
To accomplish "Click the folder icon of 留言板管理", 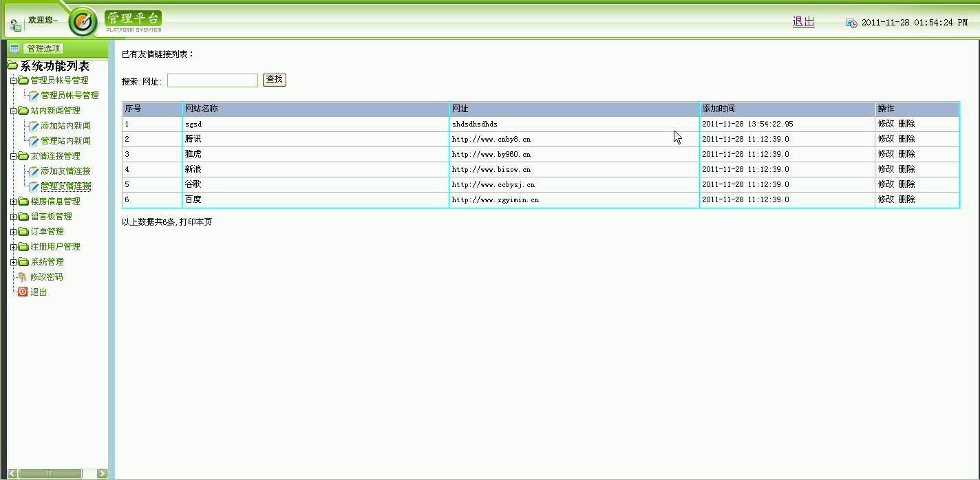I will (23, 217).
